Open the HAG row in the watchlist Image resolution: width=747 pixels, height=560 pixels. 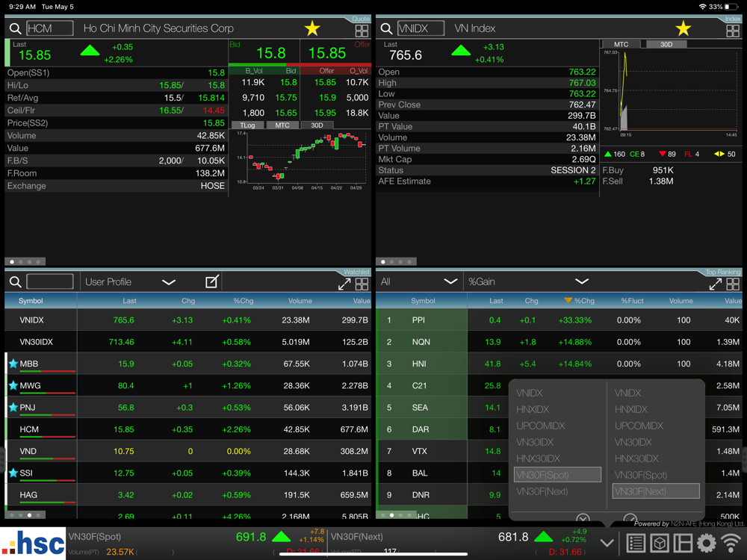click(x=187, y=495)
